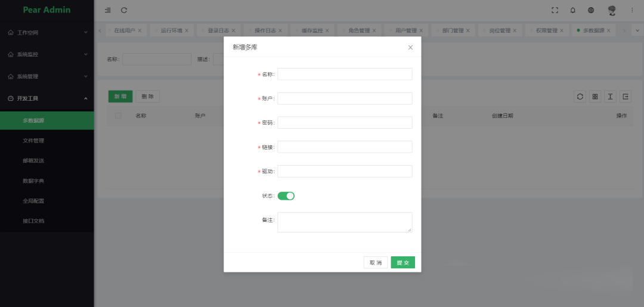Close the 新增多库 dialog
This screenshot has height=307, width=644.
(410, 47)
